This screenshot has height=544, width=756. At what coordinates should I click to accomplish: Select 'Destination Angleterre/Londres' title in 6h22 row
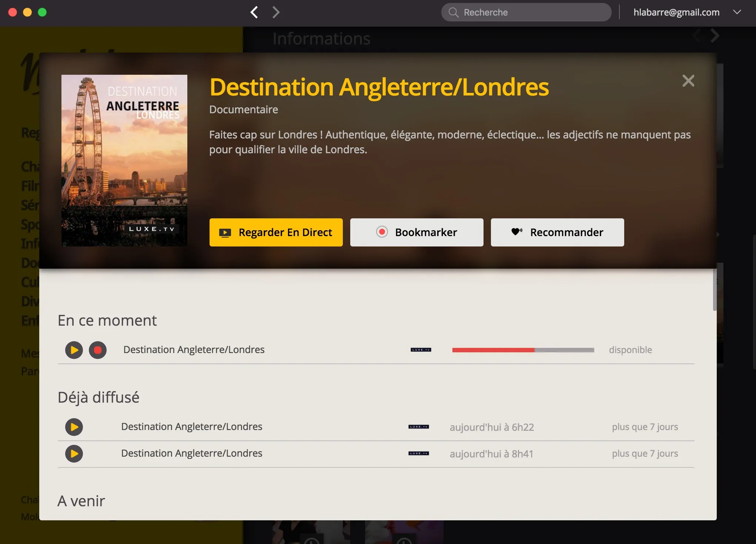click(192, 427)
